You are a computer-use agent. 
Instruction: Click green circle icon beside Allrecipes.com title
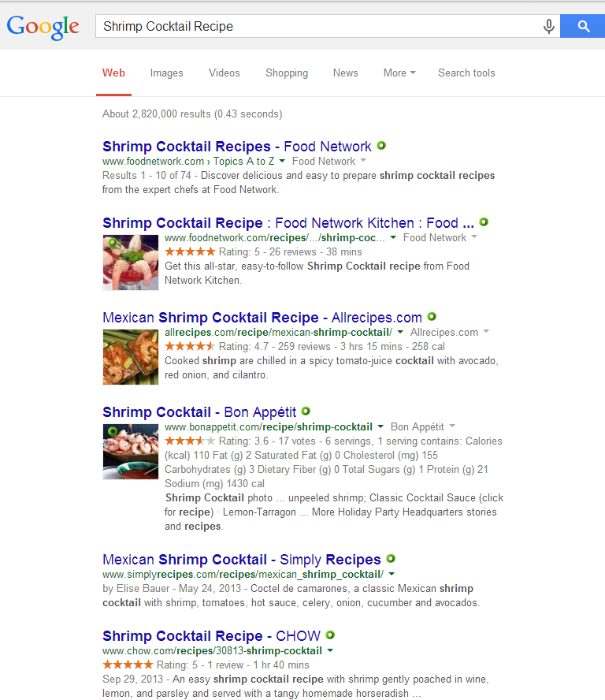[432, 317]
